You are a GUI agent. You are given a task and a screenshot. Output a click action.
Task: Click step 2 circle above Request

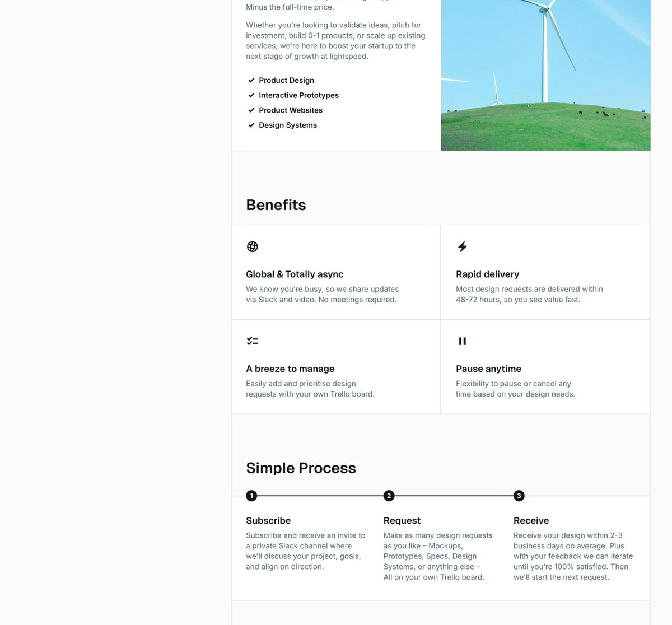389,496
